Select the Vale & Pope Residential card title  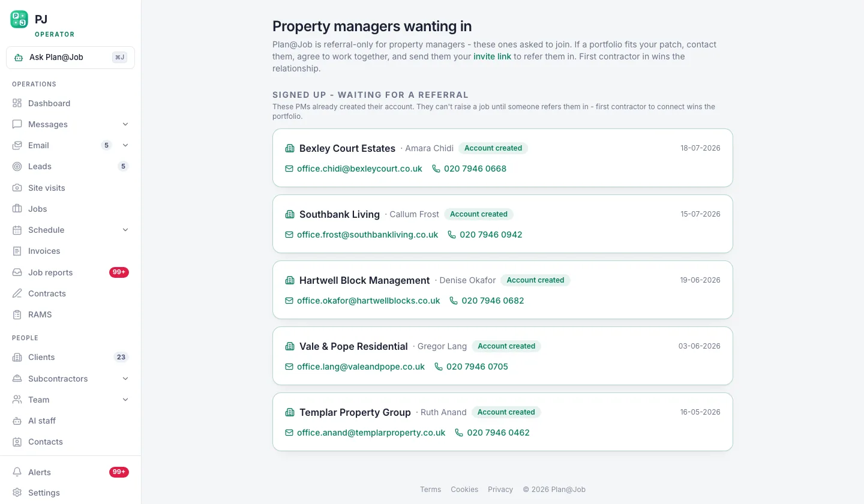click(x=353, y=346)
